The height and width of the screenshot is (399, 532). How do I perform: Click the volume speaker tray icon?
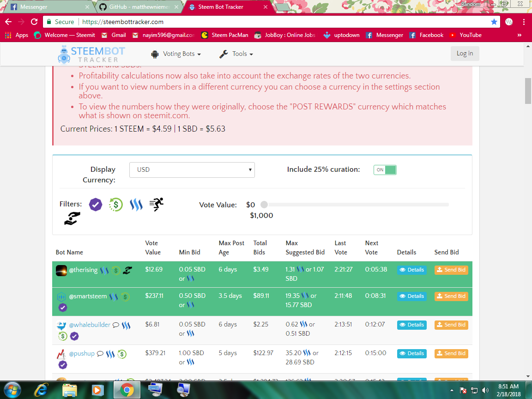[x=485, y=390]
